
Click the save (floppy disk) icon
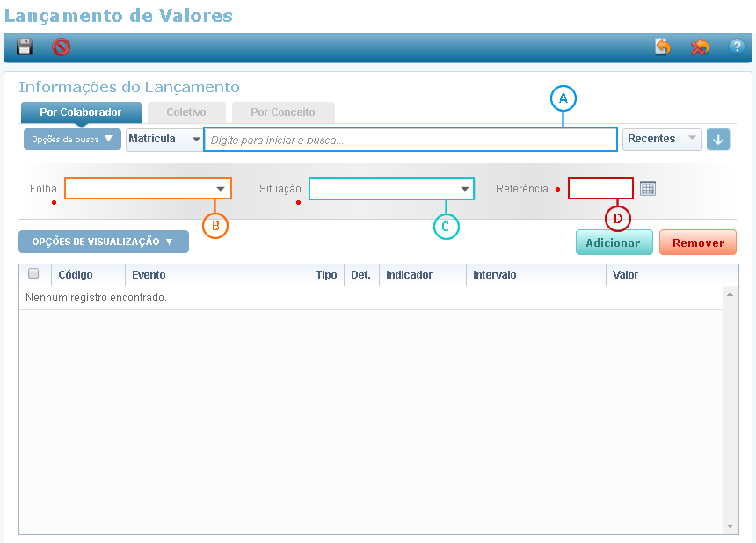click(x=25, y=47)
